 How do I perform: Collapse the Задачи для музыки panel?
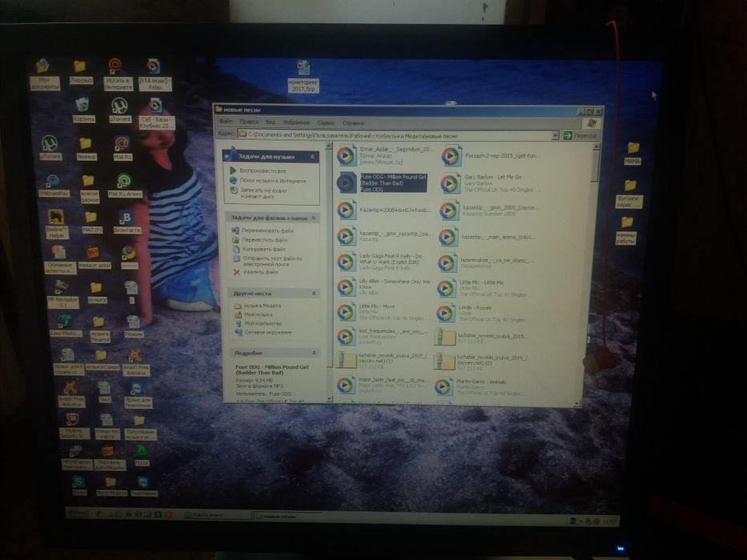click(312, 157)
